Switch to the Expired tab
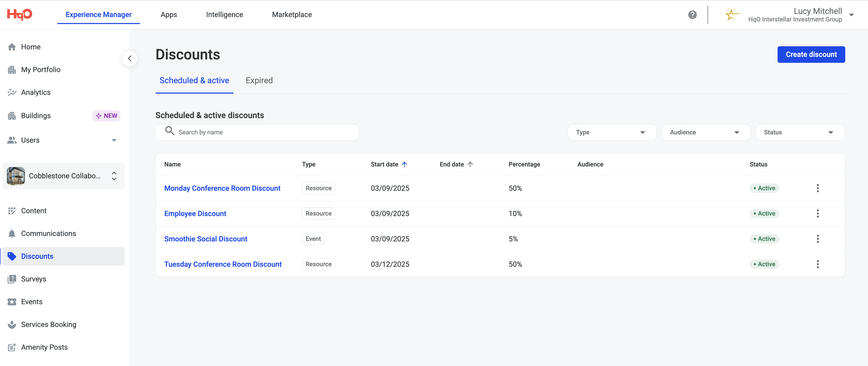 tap(259, 81)
